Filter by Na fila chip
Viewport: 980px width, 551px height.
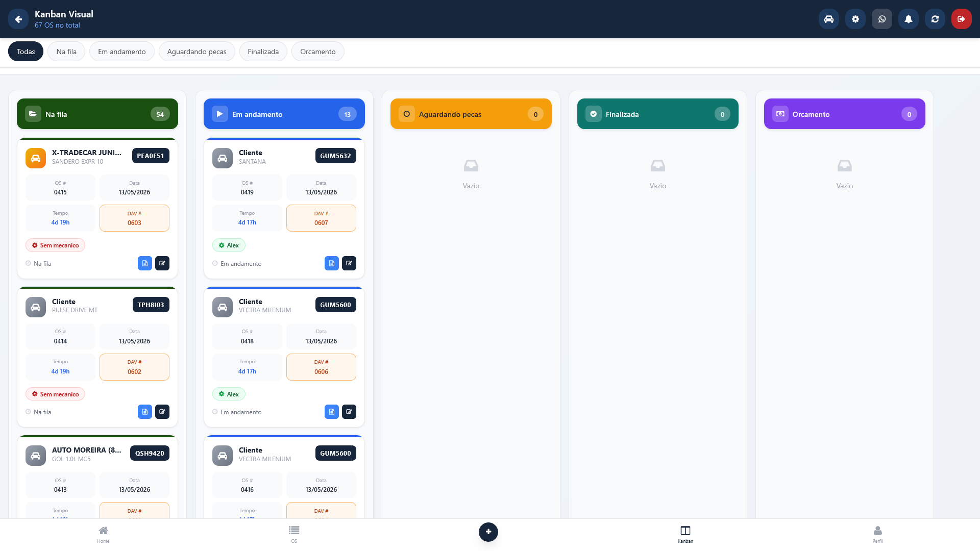[66, 52]
